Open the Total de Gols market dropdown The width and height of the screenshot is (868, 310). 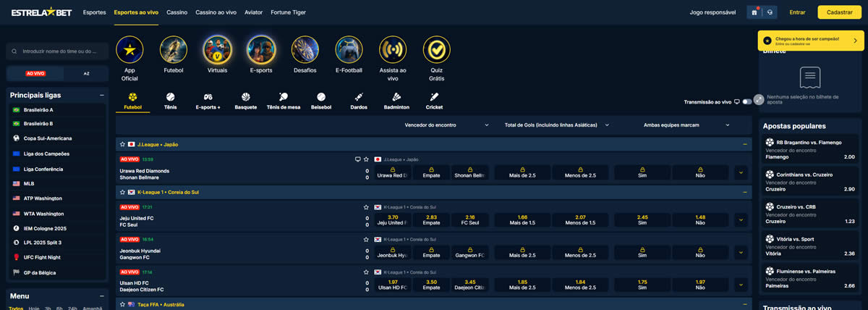tap(556, 125)
